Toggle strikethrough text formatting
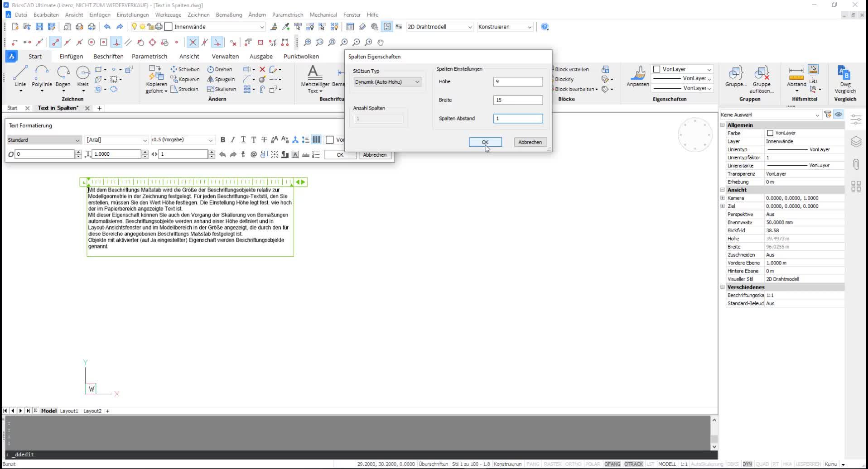The width and height of the screenshot is (868, 469). (x=264, y=140)
